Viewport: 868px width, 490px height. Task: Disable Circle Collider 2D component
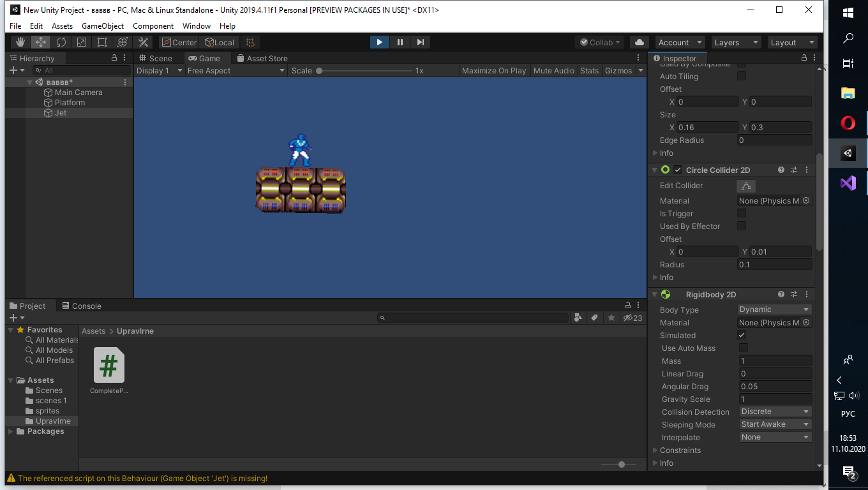678,170
